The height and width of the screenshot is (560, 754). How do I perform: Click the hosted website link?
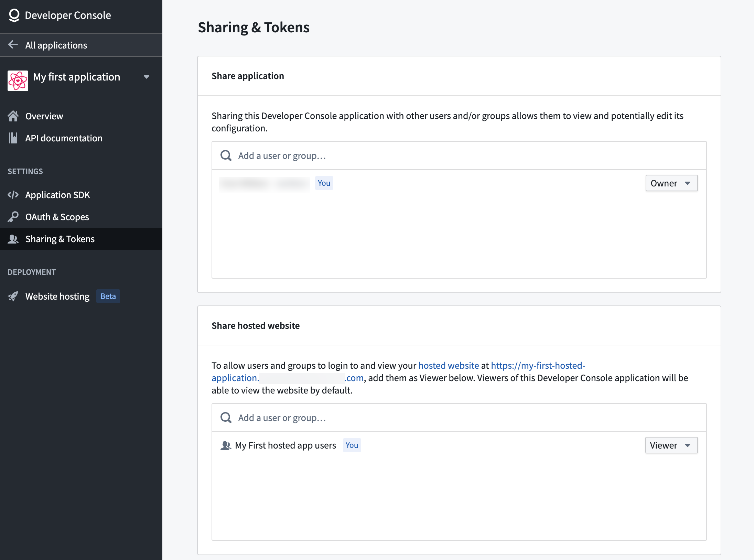[448, 365]
